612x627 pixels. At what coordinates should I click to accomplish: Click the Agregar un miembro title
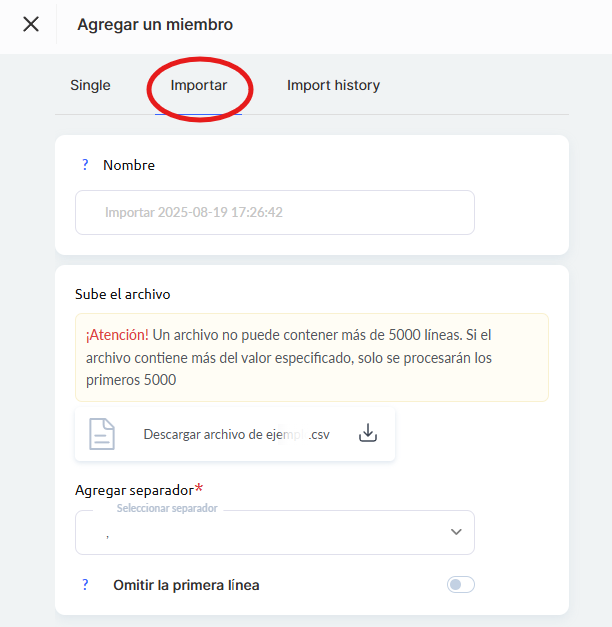coord(155,24)
